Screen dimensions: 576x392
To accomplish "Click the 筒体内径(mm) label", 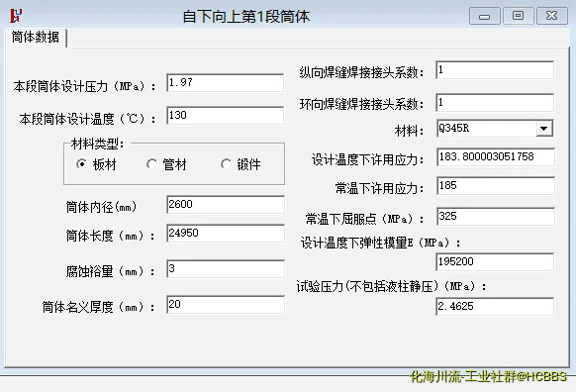I will pos(101,207).
